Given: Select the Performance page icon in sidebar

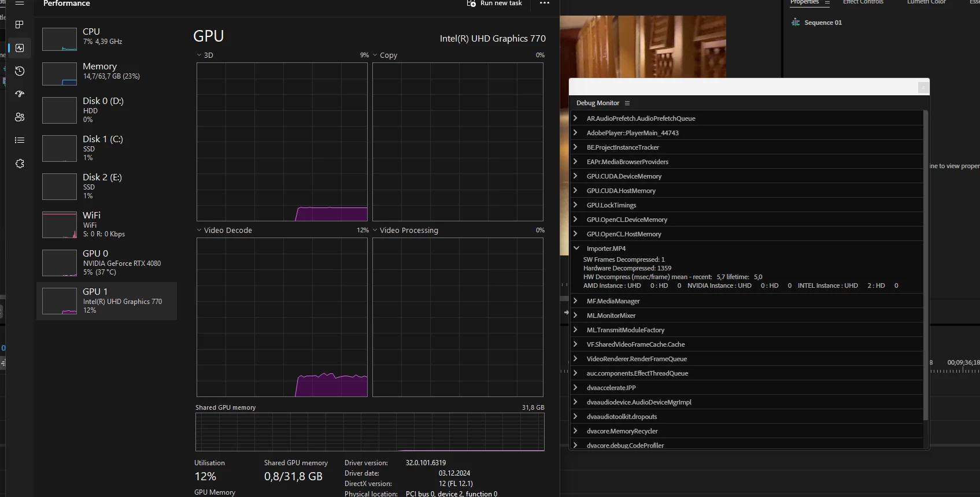Looking at the screenshot, I should tap(20, 48).
